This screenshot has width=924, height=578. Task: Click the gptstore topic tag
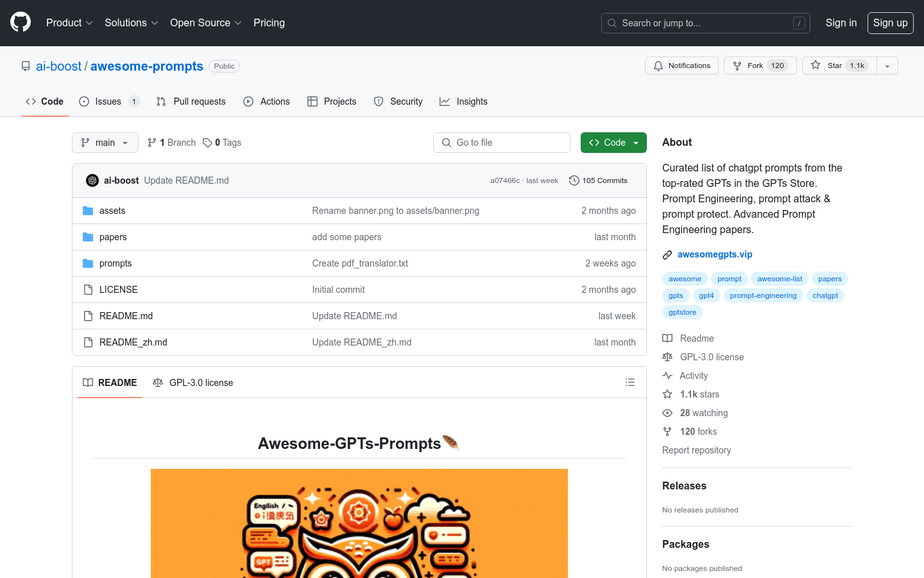point(682,312)
